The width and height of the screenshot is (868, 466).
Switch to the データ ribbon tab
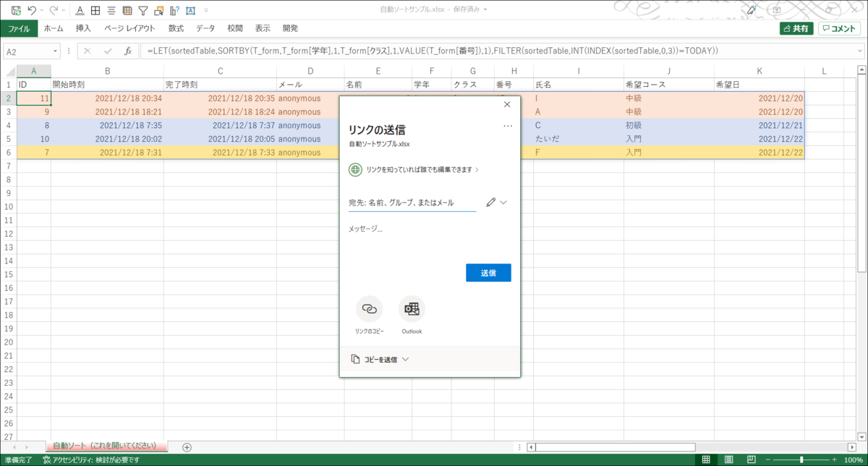coord(205,27)
